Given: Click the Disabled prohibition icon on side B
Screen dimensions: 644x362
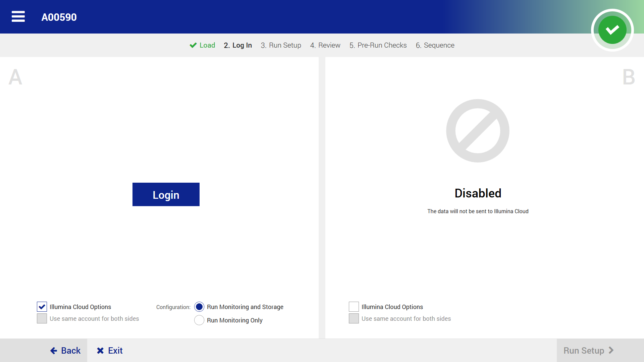Looking at the screenshot, I should (x=478, y=131).
